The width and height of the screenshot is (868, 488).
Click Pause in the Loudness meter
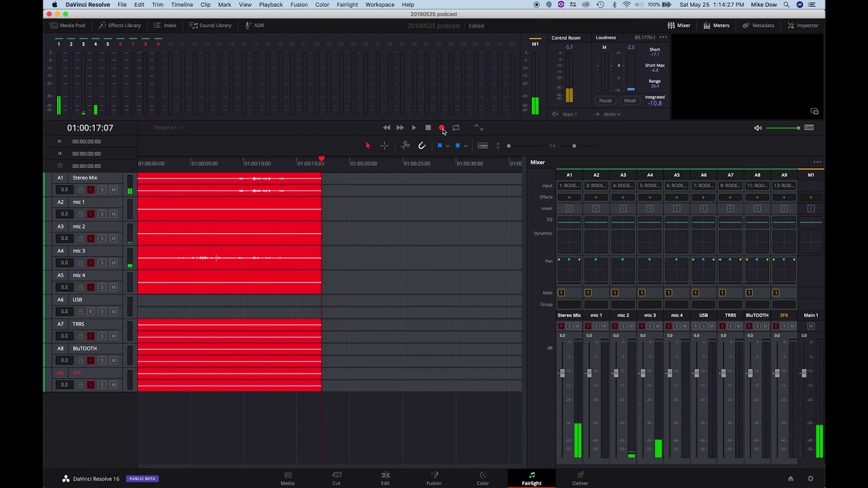pos(606,100)
